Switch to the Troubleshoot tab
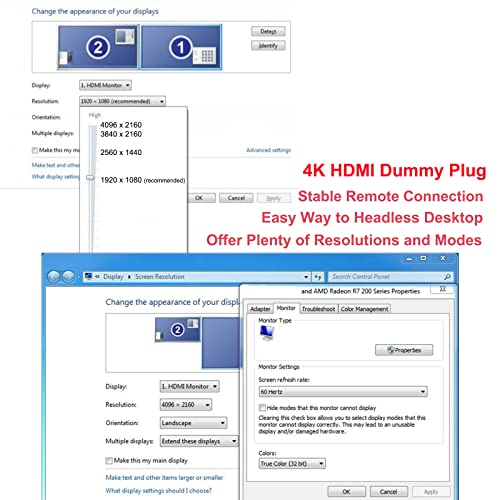Image resolution: width=500 pixels, height=500 pixels. click(x=318, y=309)
